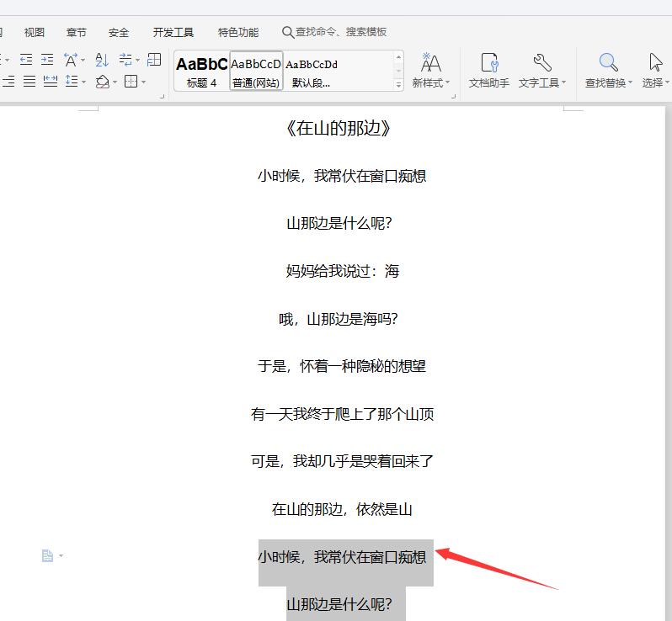This screenshot has width=672, height=621.
Task: Expand the New Style dropdown arrow
Action: 447,82
